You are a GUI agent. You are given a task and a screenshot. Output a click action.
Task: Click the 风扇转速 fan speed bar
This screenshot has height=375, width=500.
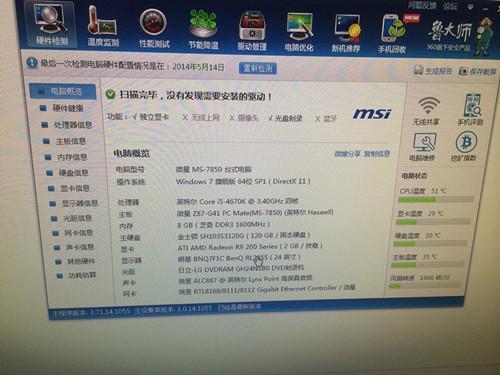[x=425, y=286]
